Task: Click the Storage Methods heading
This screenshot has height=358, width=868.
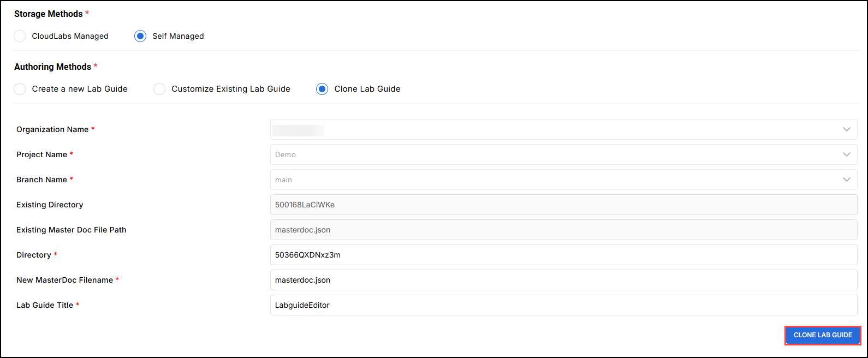Action: click(49, 14)
